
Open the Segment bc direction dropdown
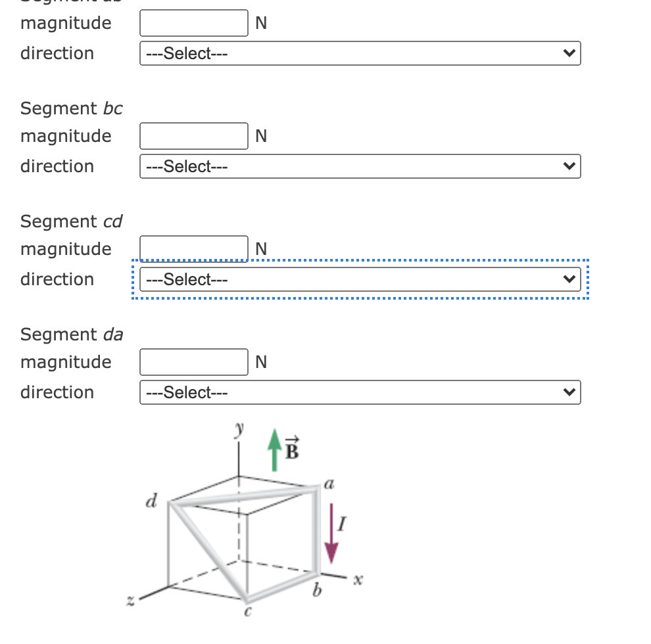(360, 166)
